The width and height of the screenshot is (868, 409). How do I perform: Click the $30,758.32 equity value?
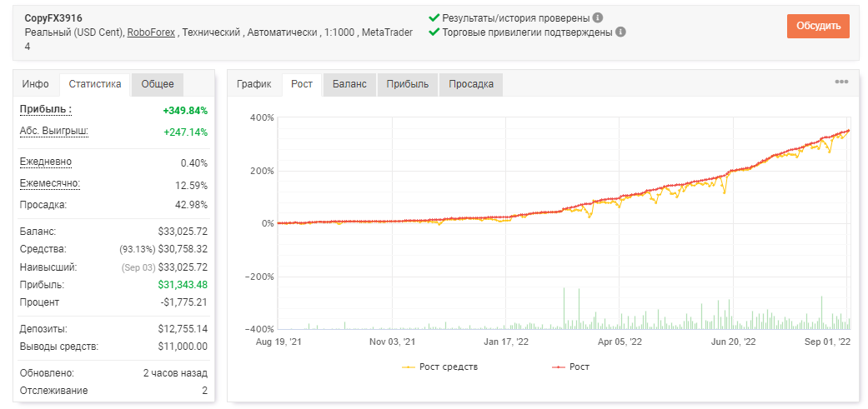click(x=183, y=249)
